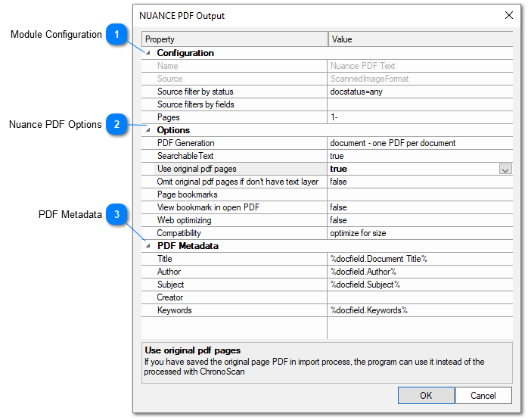Click the Nuance PDF Text name value

click(420, 66)
